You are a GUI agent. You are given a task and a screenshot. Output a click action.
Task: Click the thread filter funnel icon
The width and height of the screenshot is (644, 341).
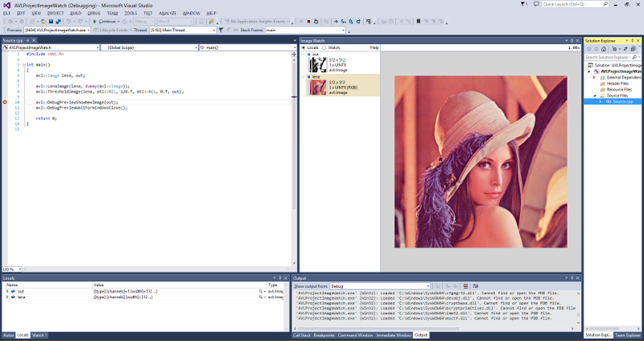[221, 31]
